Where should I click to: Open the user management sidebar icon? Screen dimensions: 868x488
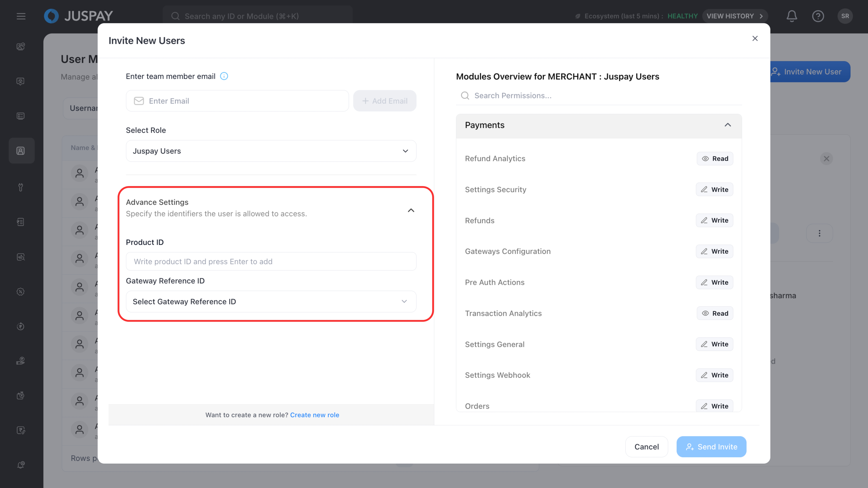[21, 151]
